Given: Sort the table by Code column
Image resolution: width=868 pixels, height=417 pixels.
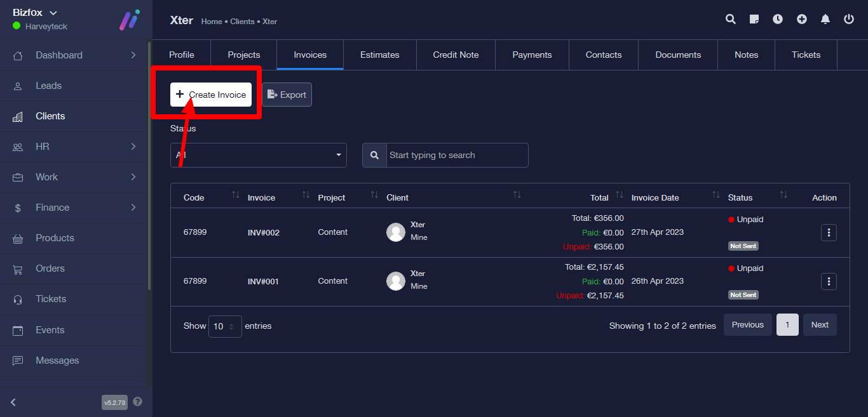Looking at the screenshot, I should (x=236, y=195).
